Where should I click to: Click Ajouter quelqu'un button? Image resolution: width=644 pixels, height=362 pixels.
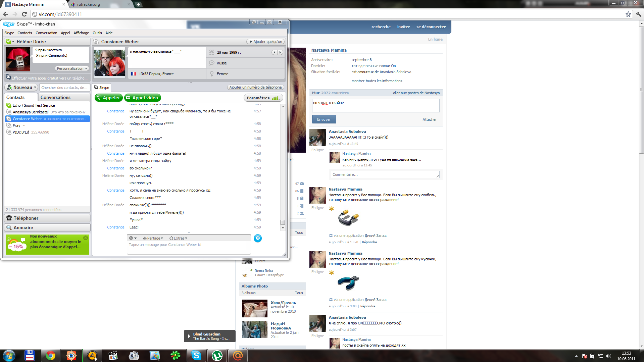click(x=266, y=42)
